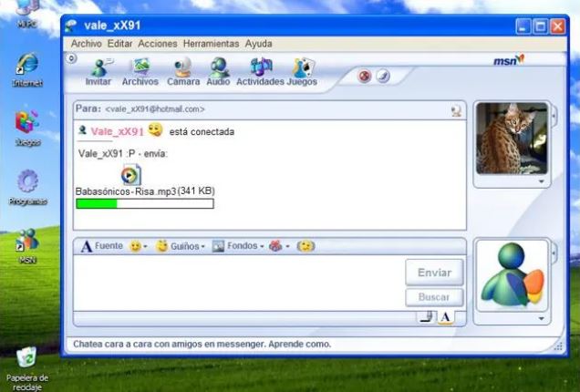580x392 pixels.
Task: Open the Ayuda menu
Action: click(x=259, y=44)
